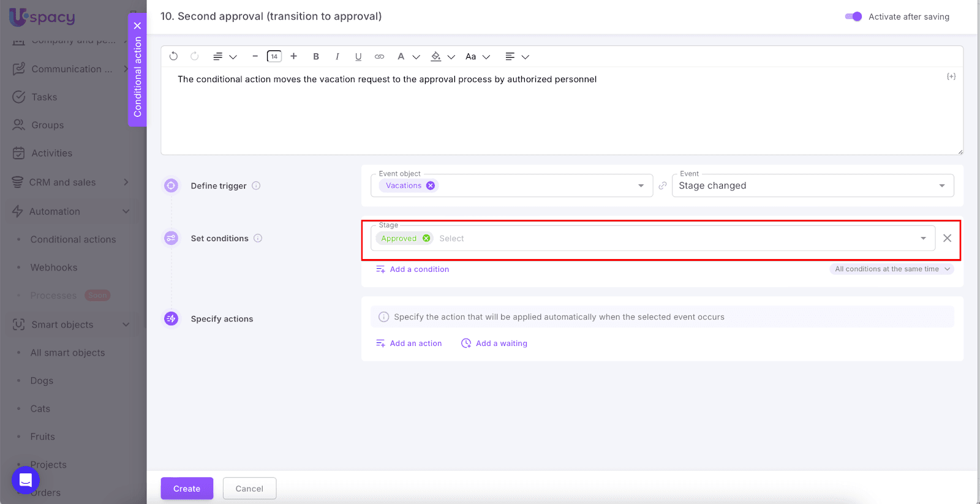Underline the selected text
The image size is (980, 504).
[358, 56]
